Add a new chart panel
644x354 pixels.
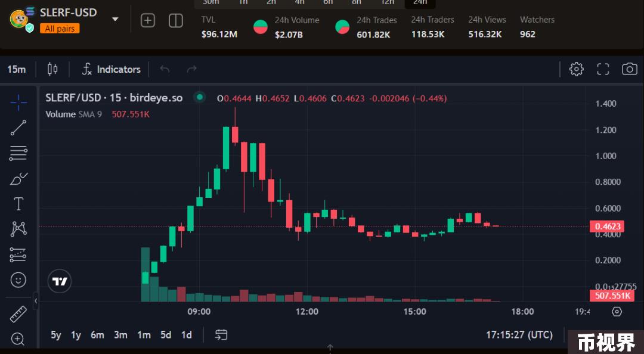coord(148,20)
